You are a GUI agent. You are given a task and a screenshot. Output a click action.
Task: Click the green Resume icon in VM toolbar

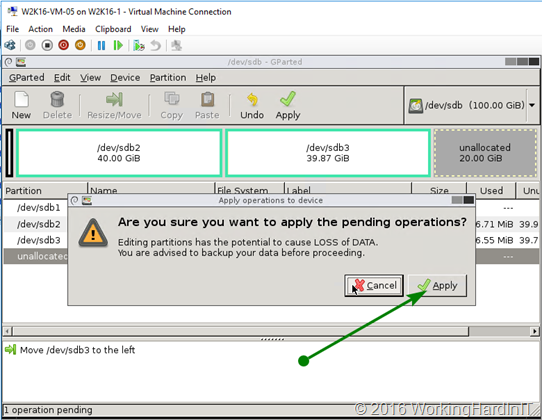pos(118,45)
